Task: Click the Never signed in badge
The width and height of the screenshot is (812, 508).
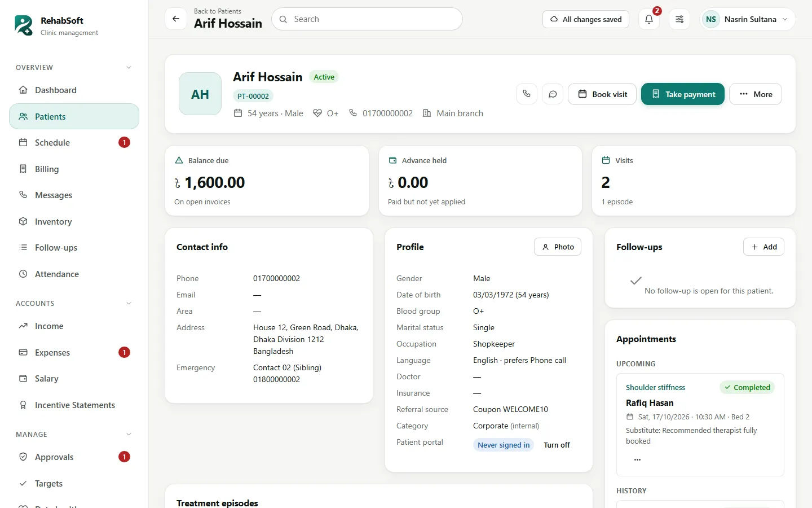Action: [x=504, y=445]
